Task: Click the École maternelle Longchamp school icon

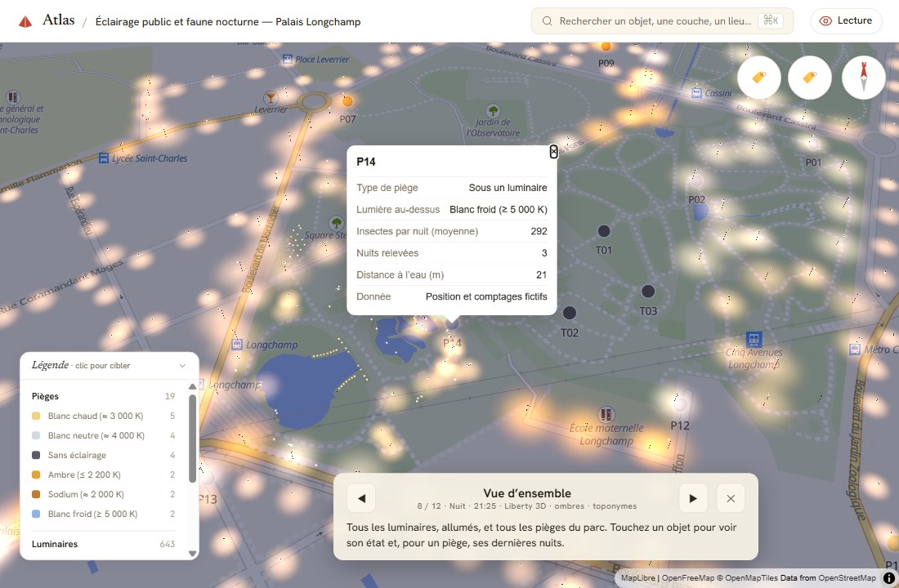Action: pos(606,414)
